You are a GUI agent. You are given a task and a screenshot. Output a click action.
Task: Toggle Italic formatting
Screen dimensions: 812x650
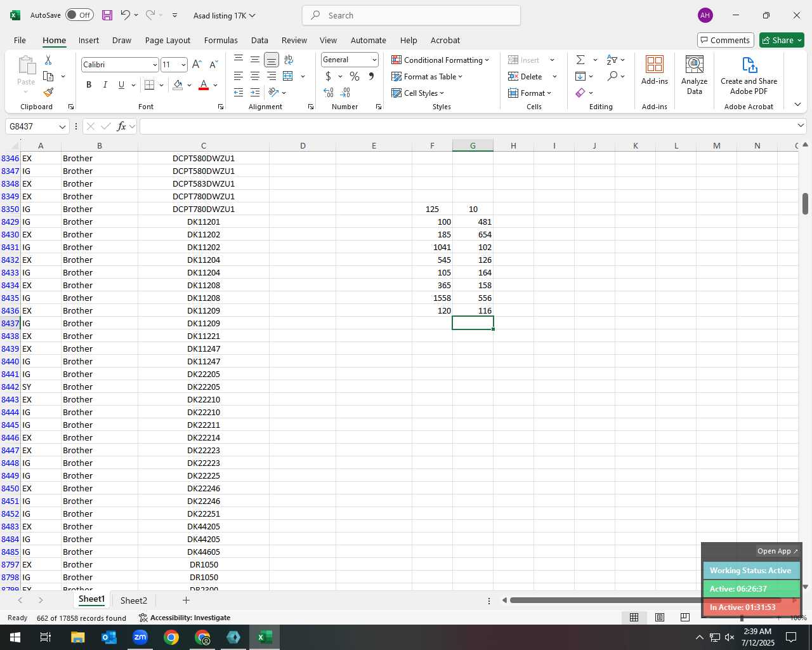click(105, 85)
